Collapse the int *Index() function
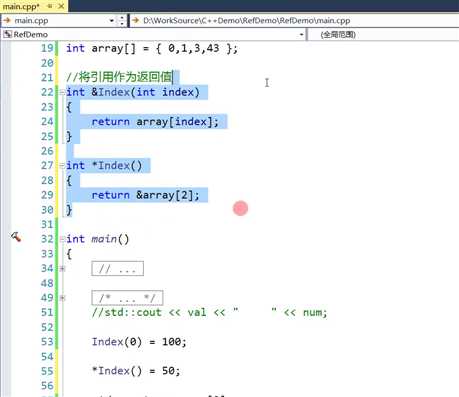The width and height of the screenshot is (459, 397). click(62, 166)
